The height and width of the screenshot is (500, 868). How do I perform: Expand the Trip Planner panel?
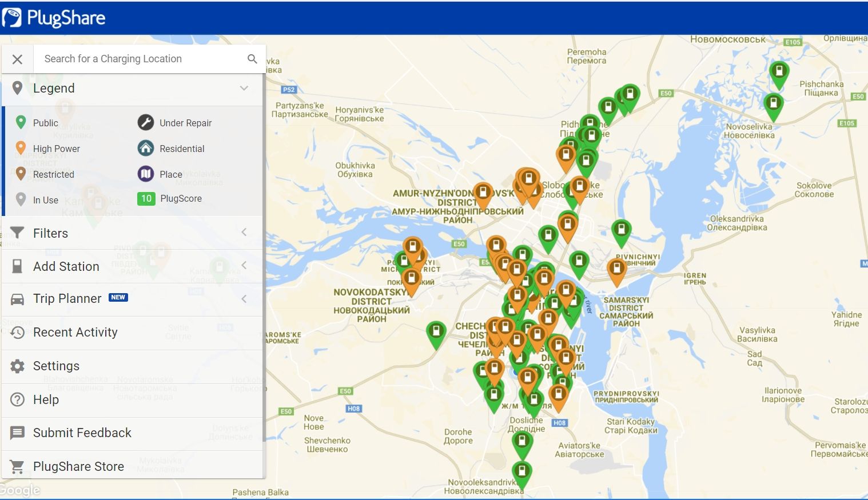click(x=244, y=298)
